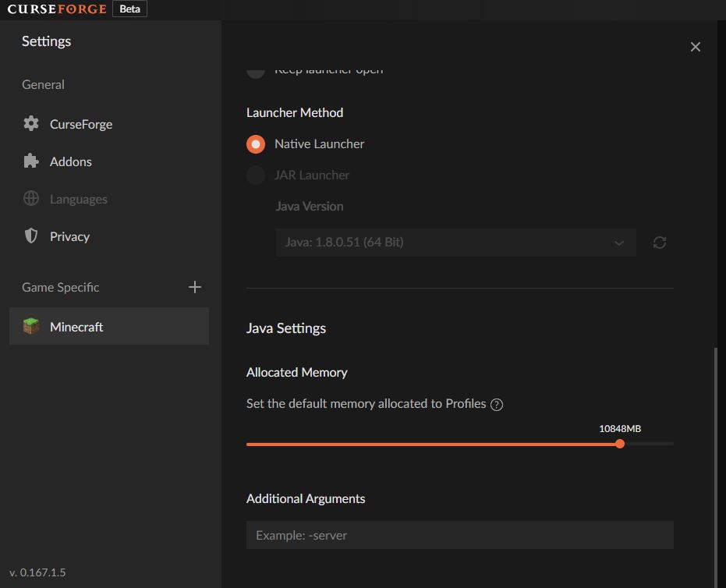Screen dimensions: 726x588
Task: Click the Java Version label
Action: pos(310,206)
